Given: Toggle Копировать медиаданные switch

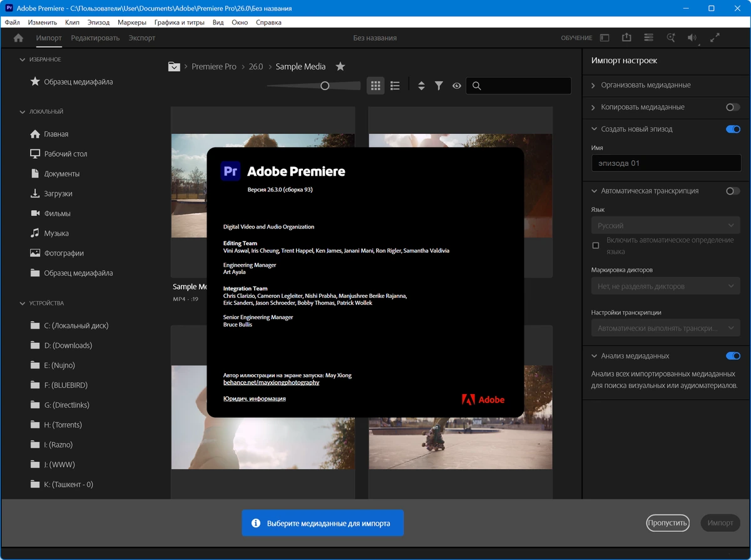Looking at the screenshot, I should point(733,107).
